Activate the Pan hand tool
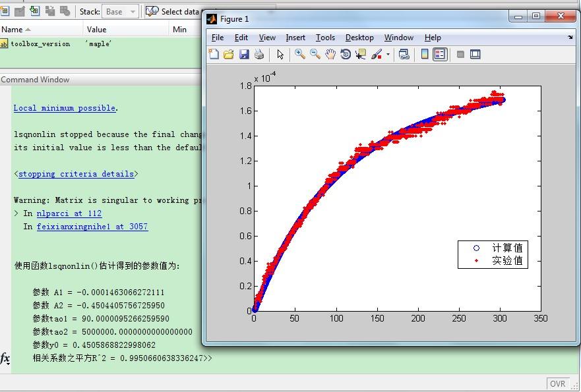Viewport: 581px width, 392px height. (x=330, y=55)
